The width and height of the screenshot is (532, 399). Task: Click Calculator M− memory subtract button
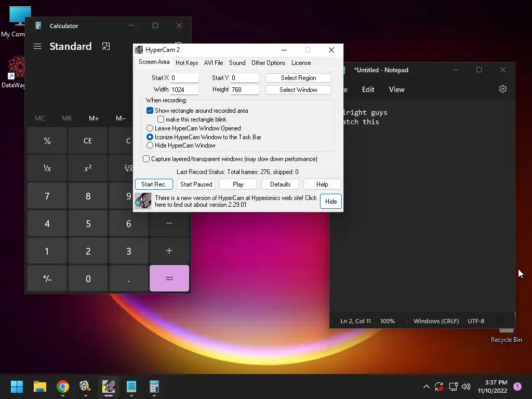pyautogui.click(x=121, y=118)
